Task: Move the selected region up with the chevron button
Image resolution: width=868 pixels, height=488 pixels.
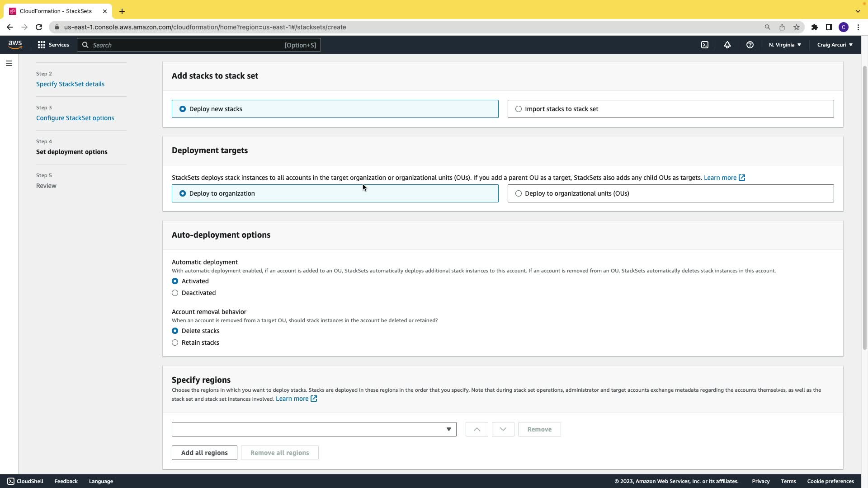Action: click(476, 429)
